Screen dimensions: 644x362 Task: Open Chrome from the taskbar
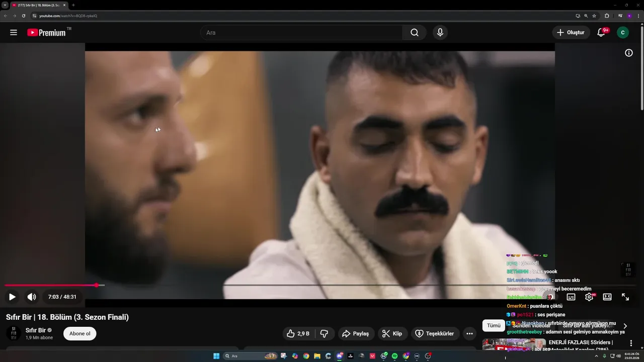306,356
